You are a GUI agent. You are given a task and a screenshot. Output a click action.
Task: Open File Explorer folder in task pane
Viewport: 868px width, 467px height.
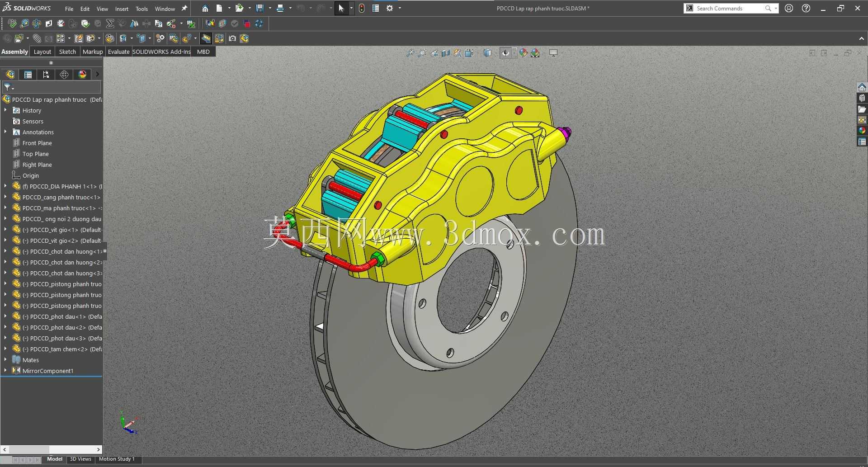coord(862,109)
